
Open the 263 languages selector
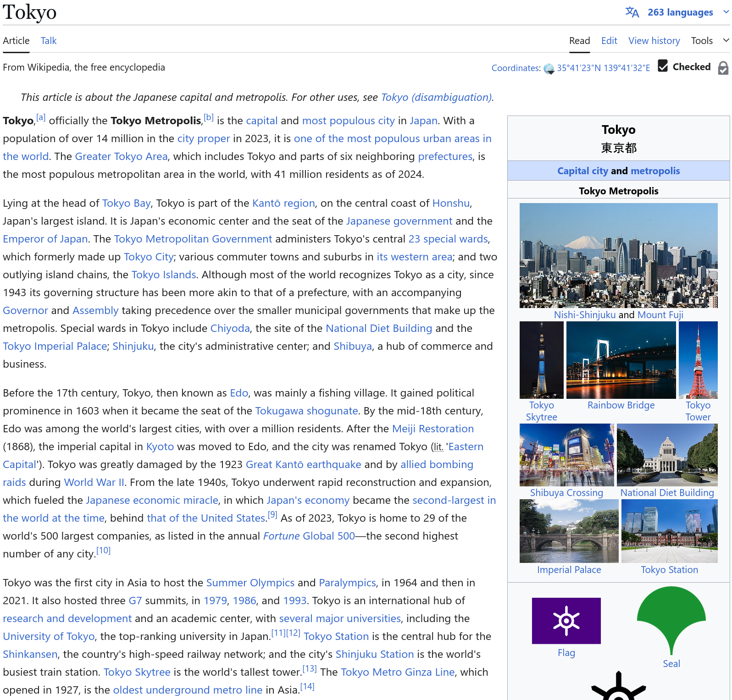tap(680, 12)
